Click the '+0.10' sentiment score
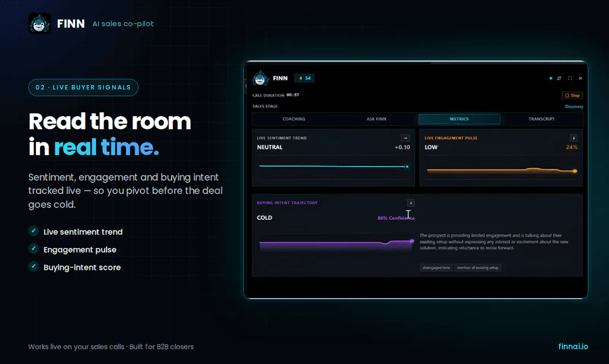Screen dimensions: 609x364 [x=402, y=147]
